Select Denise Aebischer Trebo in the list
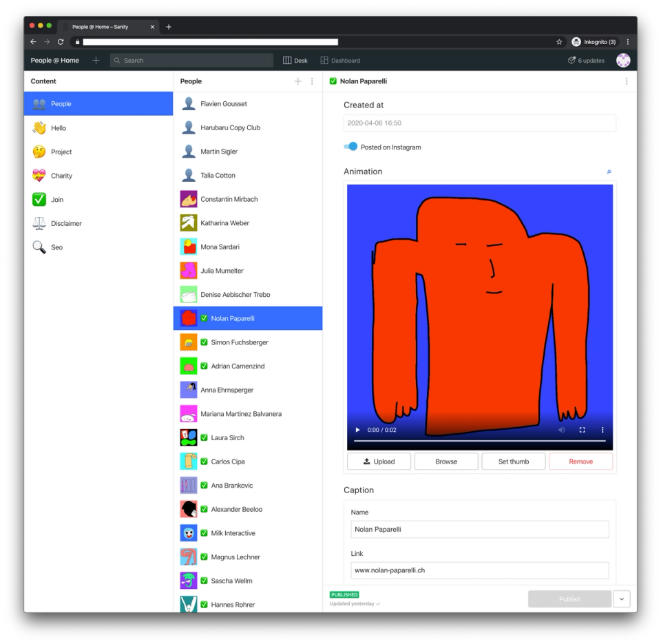This screenshot has height=644, width=661. (x=248, y=294)
